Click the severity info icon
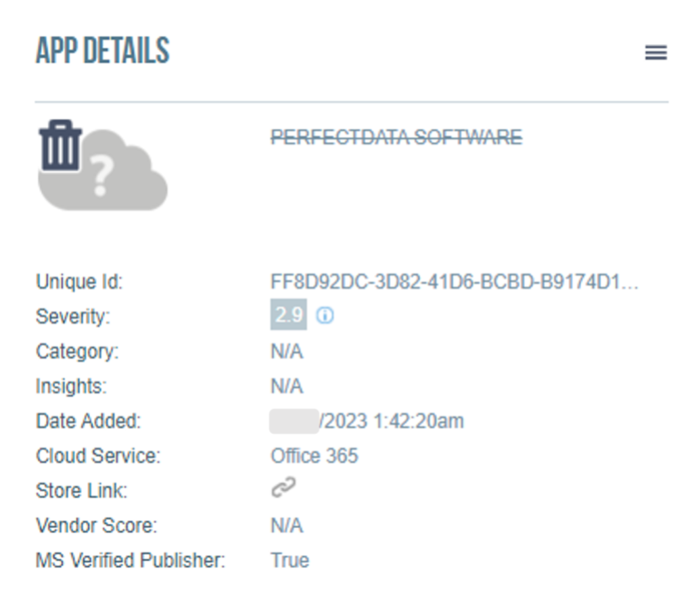 pyautogui.click(x=325, y=316)
